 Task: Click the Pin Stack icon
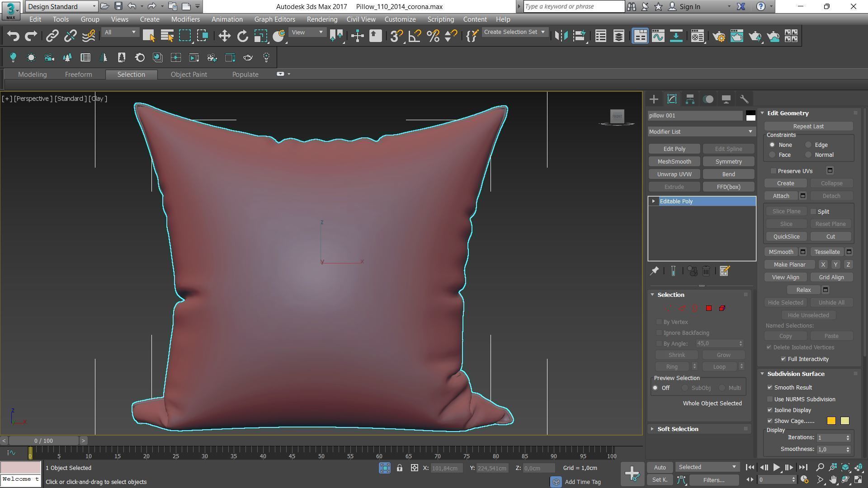[x=654, y=271]
